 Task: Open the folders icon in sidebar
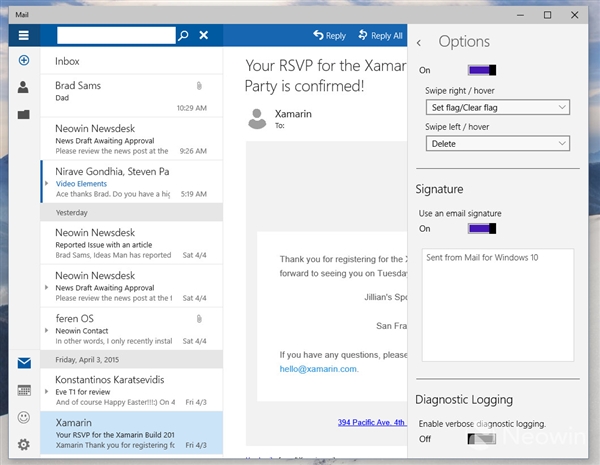[24, 114]
